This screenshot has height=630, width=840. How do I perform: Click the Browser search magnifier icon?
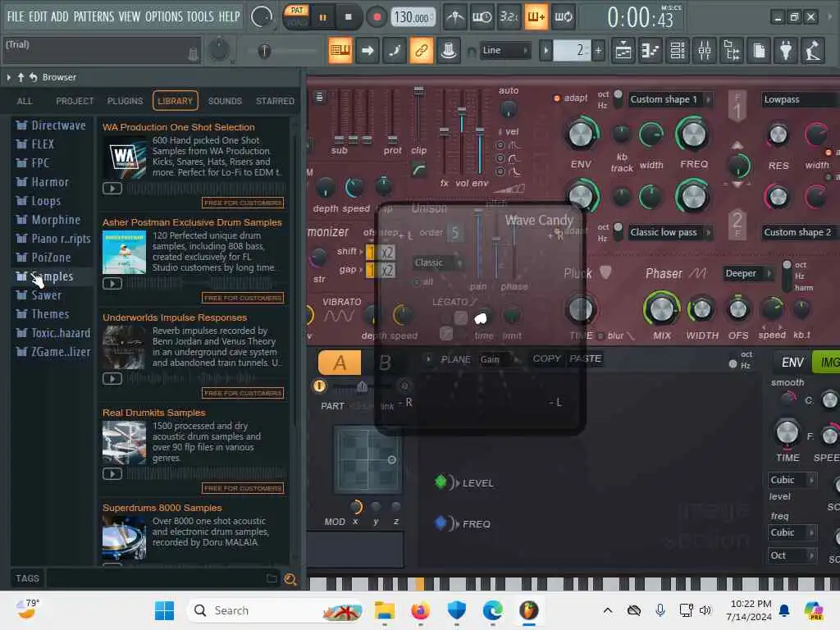(290, 579)
